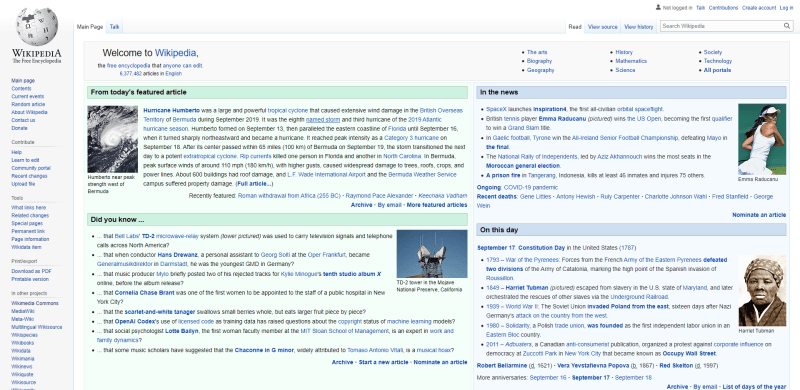Open List of days of the year
The height and width of the screenshot is (390, 800).
(x=754, y=387)
